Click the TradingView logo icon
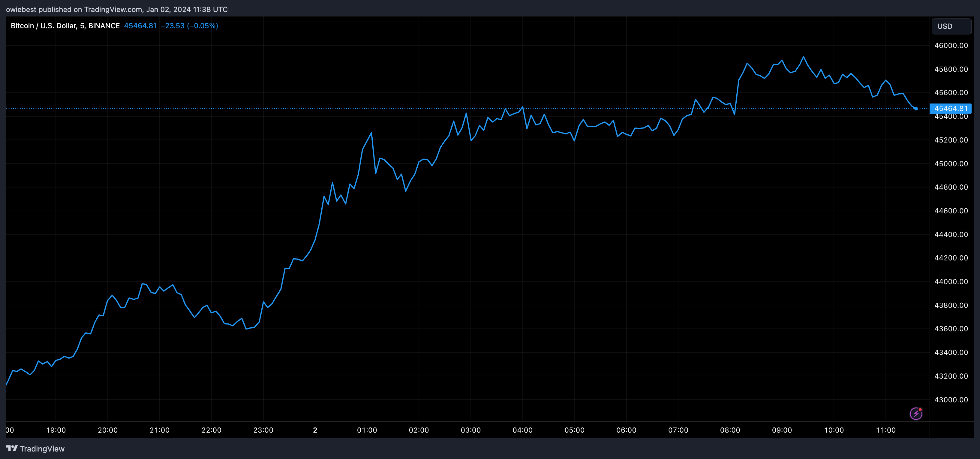Image resolution: width=980 pixels, height=459 pixels. pos(12,448)
